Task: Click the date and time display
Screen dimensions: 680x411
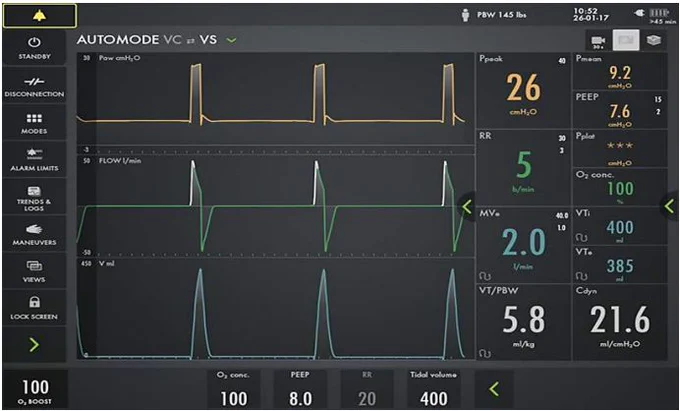Action: coord(591,15)
